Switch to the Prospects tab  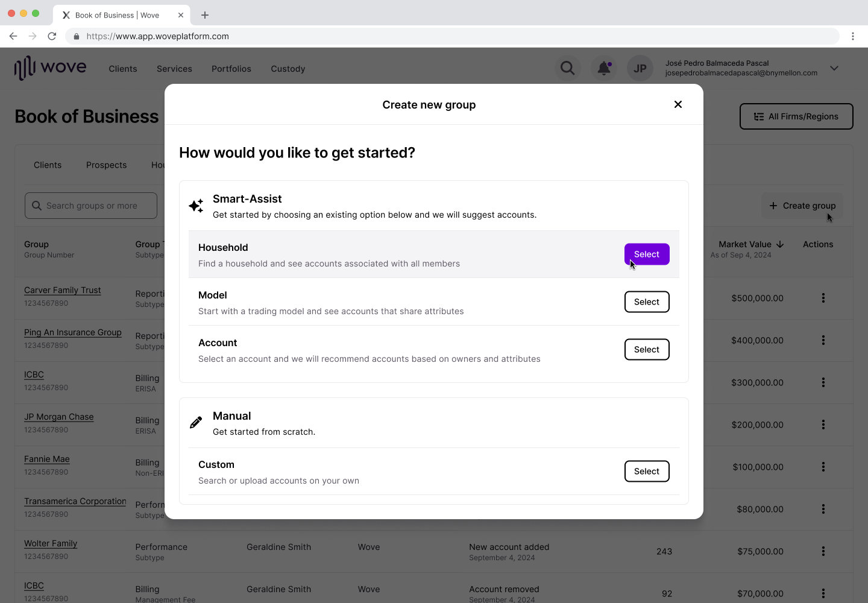pos(106,165)
